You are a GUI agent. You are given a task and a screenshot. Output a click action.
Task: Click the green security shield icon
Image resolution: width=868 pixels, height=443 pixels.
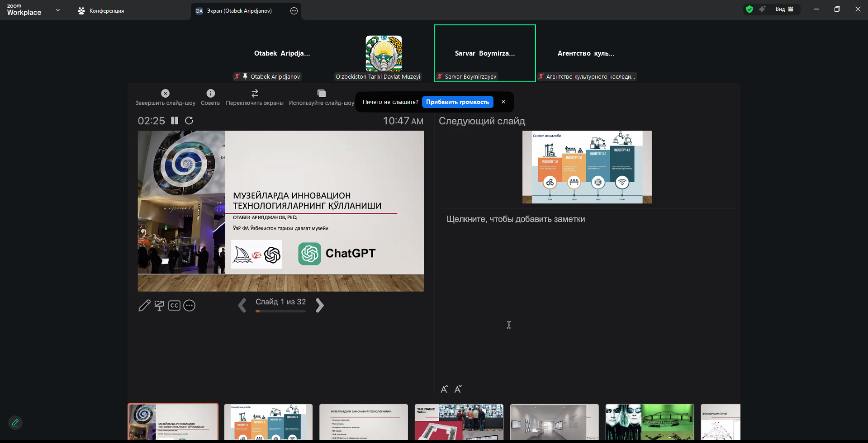tap(749, 9)
